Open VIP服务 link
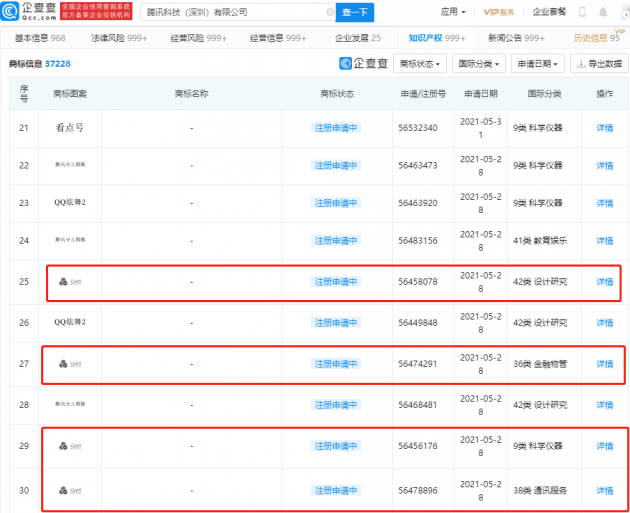 [499, 12]
